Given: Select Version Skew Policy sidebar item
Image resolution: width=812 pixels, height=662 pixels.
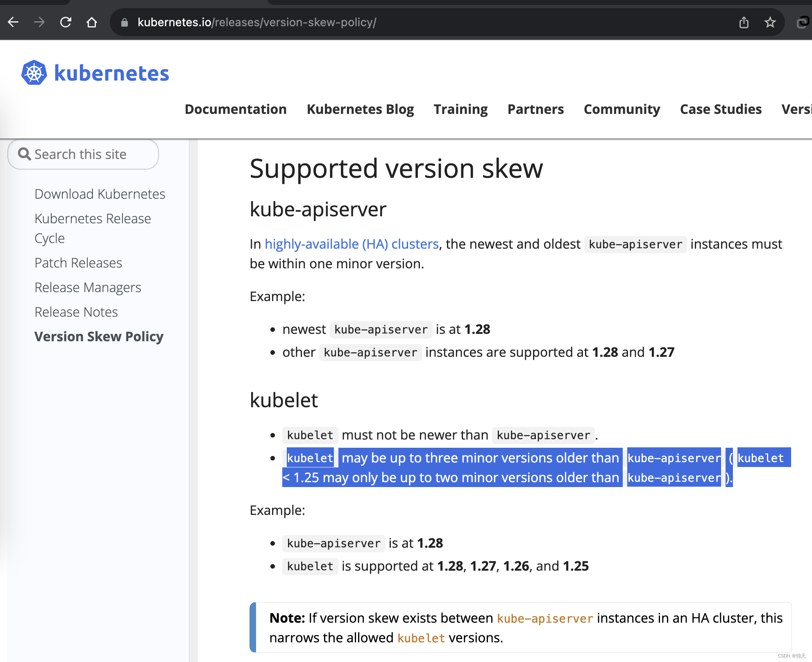Looking at the screenshot, I should pos(99,336).
